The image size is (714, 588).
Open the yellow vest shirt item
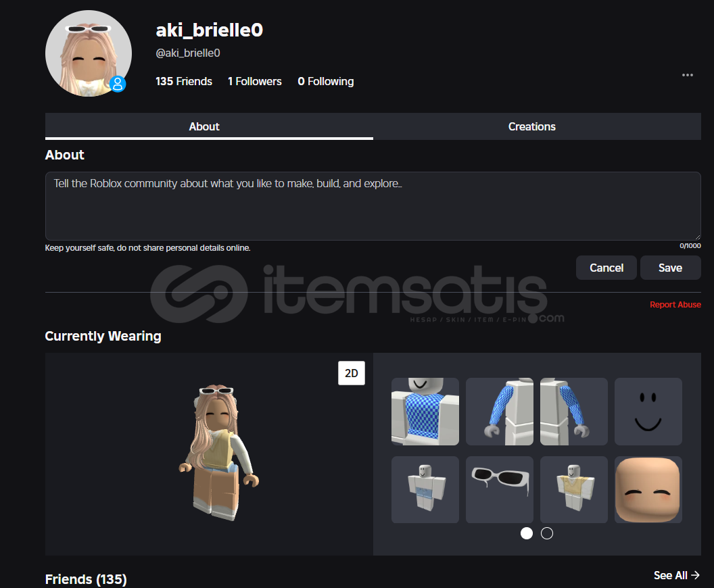tap(573, 489)
